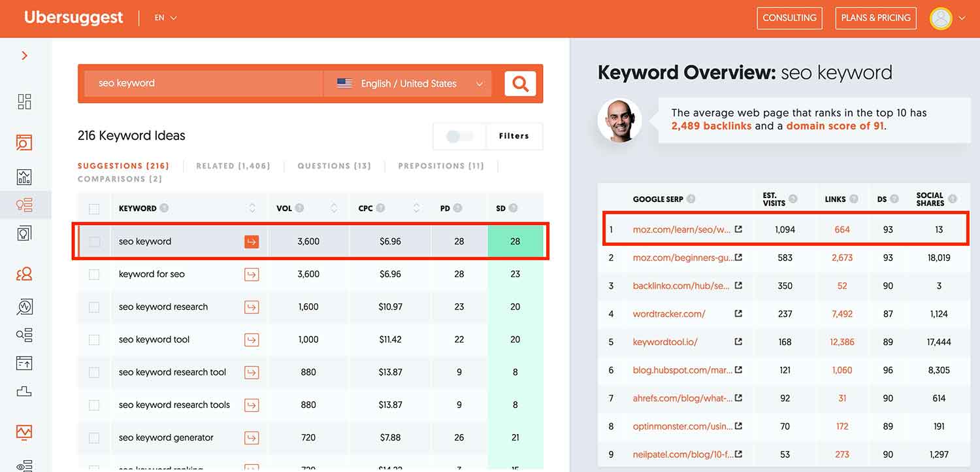Image resolution: width=980 pixels, height=472 pixels.
Task: Open external link icon for keywordtool.io
Action: 738,342
